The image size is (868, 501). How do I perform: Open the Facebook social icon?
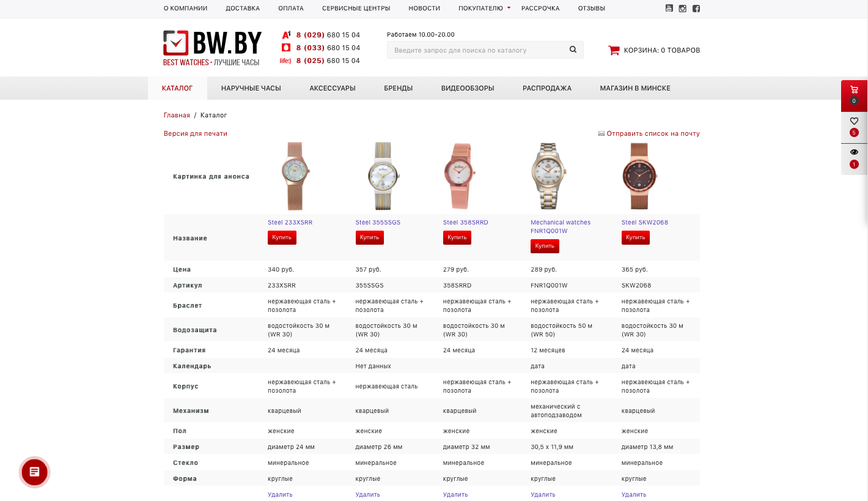click(696, 8)
